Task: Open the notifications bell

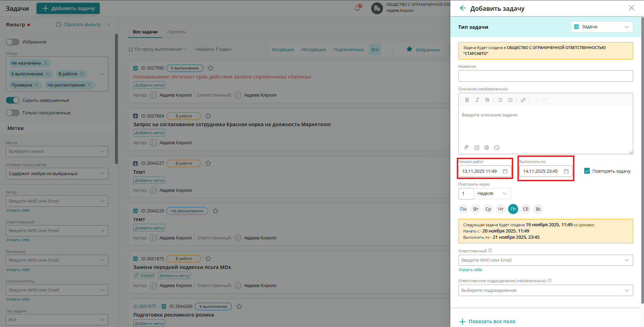Action: pos(357,8)
